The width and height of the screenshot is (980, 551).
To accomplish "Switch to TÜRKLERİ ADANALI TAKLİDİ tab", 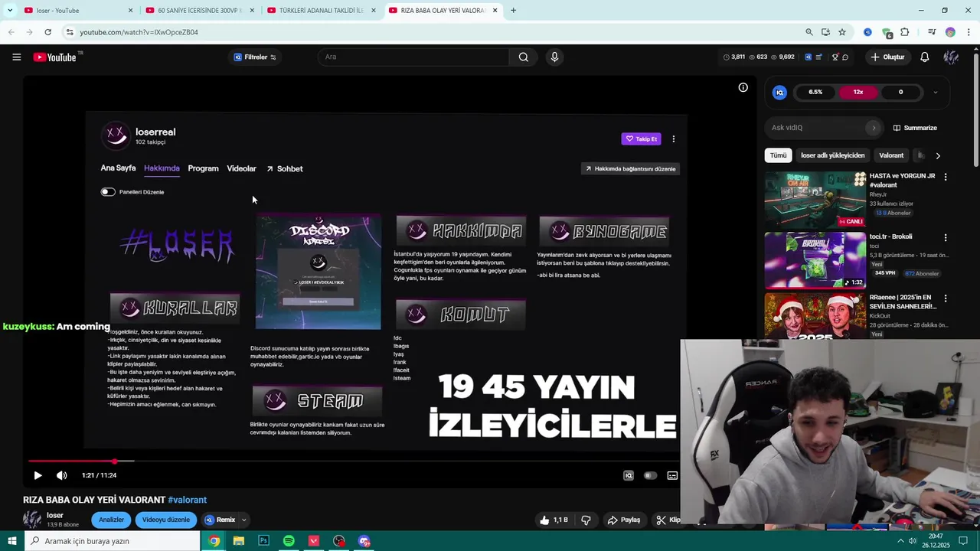I will 322,11.
